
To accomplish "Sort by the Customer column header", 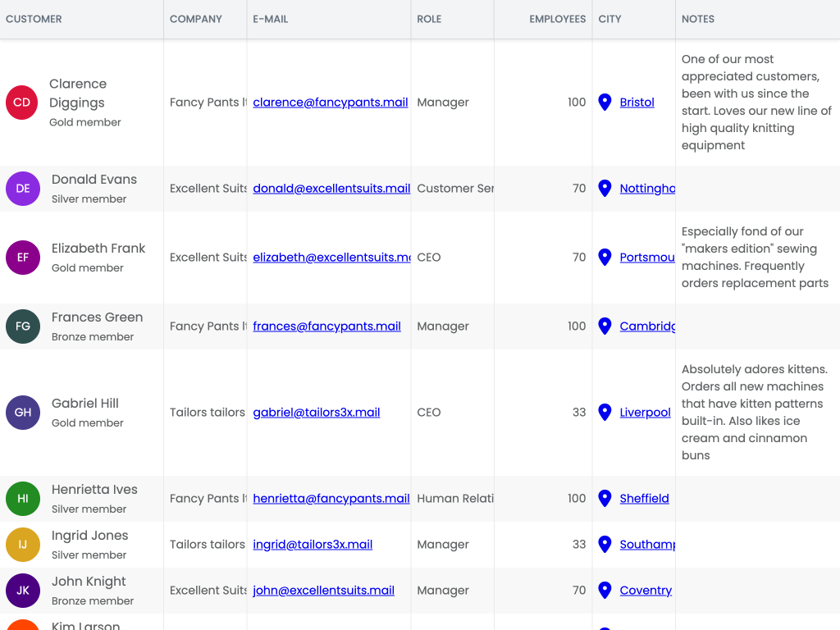I will coord(34,19).
